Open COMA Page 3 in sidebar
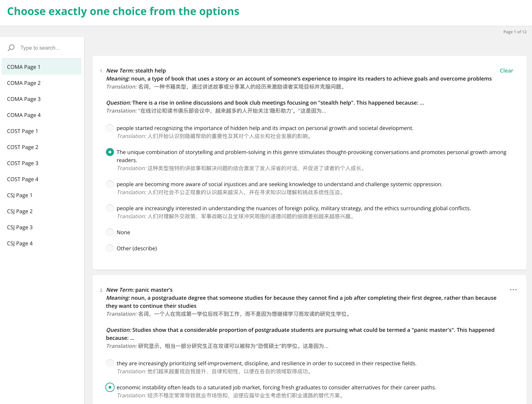Image resolution: width=532 pixels, height=404 pixels. click(24, 99)
